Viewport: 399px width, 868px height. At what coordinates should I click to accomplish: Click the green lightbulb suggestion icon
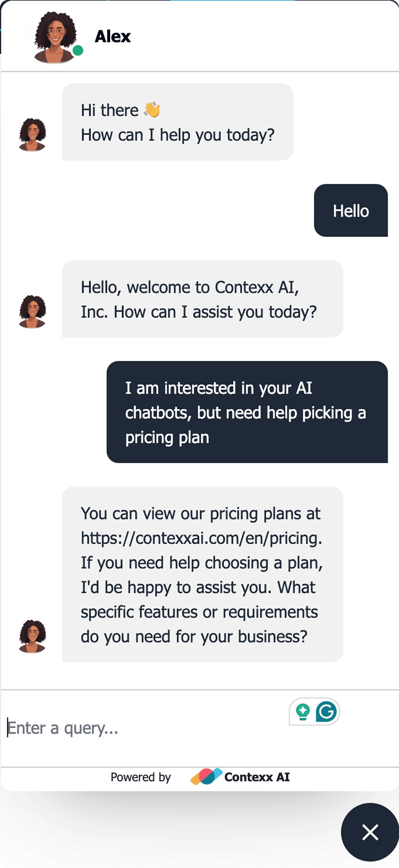pos(303,711)
